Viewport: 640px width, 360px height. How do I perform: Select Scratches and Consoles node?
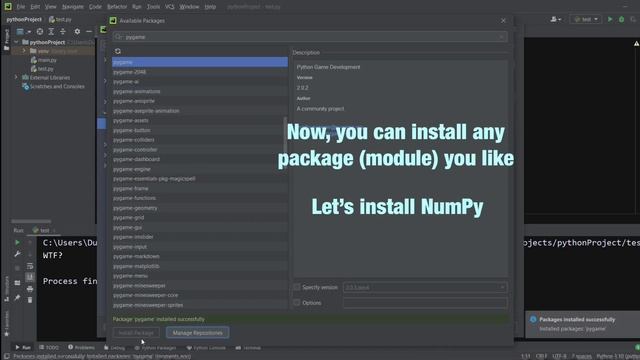[x=53, y=87]
